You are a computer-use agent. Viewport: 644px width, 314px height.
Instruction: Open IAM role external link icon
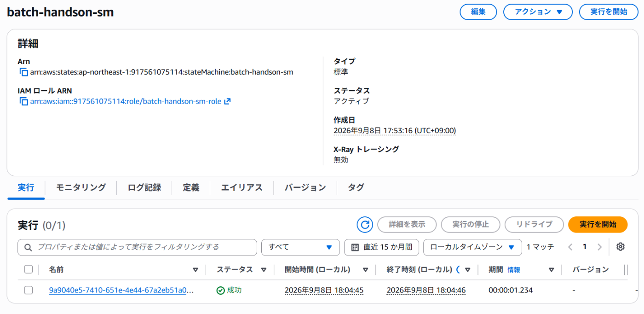(x=227, y=101)
